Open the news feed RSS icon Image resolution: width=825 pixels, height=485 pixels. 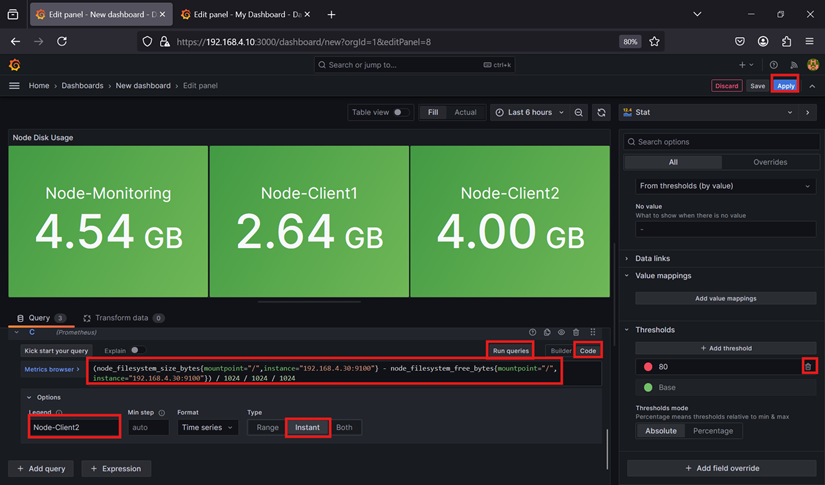point(793,65)
